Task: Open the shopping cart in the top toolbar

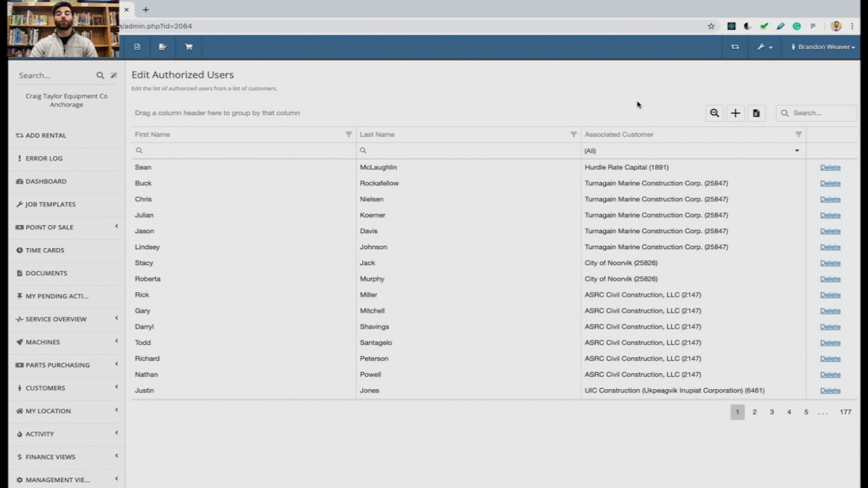Action: click(189, 46)
